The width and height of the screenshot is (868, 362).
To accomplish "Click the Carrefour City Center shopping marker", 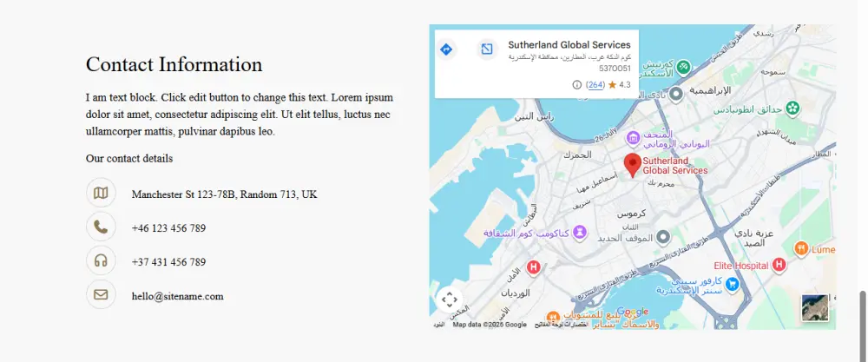I will (x=733, y=285).
